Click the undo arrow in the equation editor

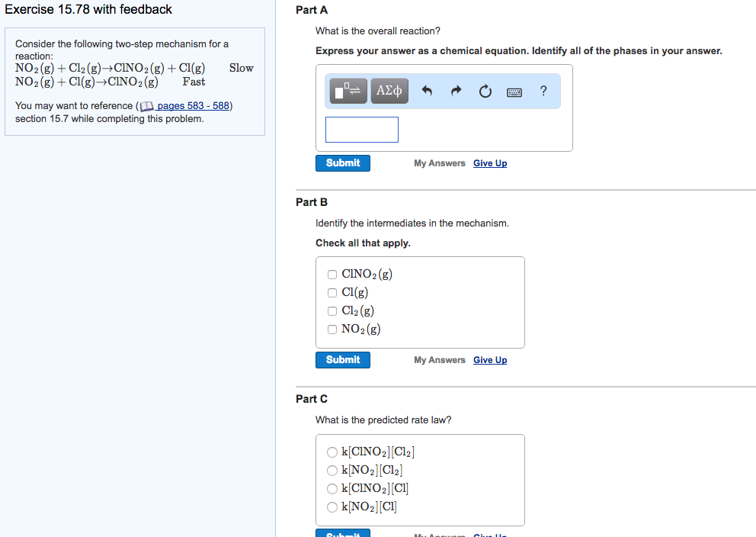[x=427, y=92]
